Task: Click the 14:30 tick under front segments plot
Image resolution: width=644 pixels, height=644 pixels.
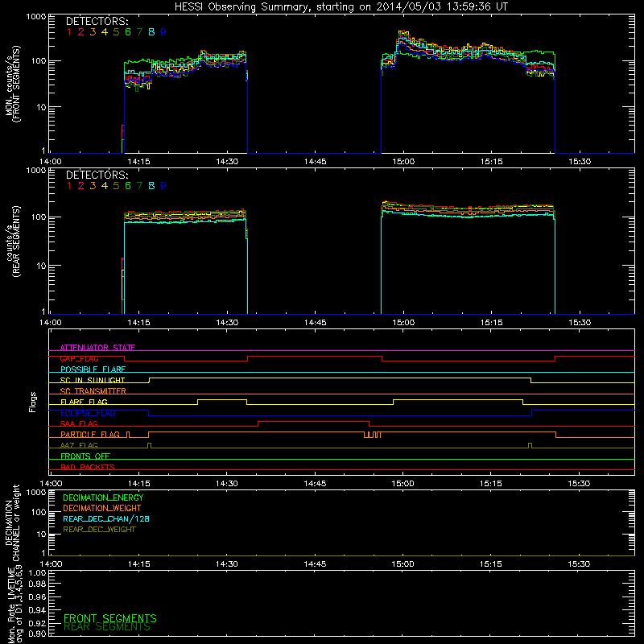Action: tap(227, 162)
